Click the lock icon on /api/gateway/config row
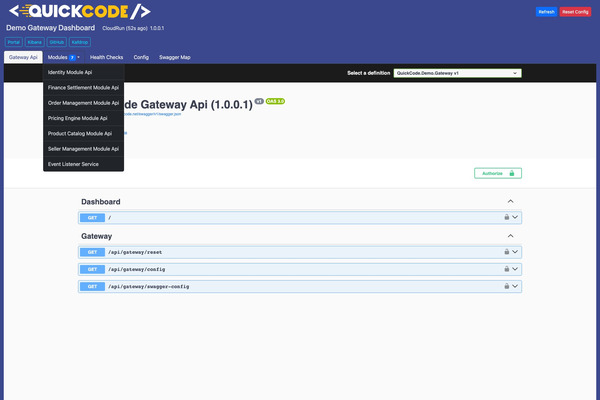This screenshot has height=400, width=600. (507, 269)
